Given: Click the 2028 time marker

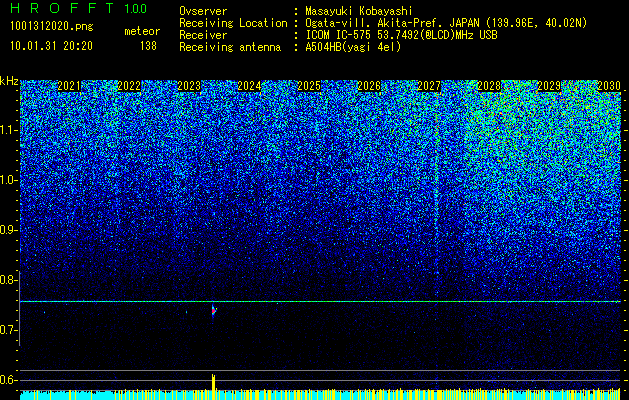Looking at the screenshot, I should [x=489, y=86].
